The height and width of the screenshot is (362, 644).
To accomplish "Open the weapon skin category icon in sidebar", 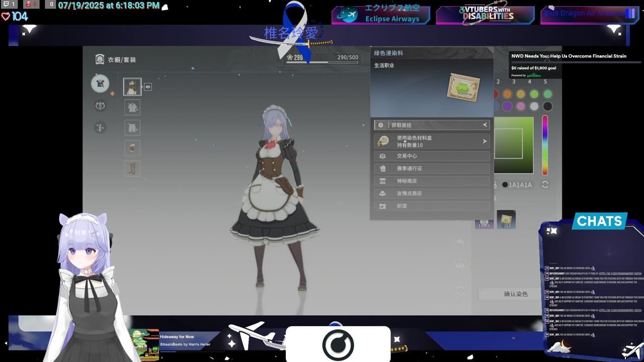I will 100,128.
